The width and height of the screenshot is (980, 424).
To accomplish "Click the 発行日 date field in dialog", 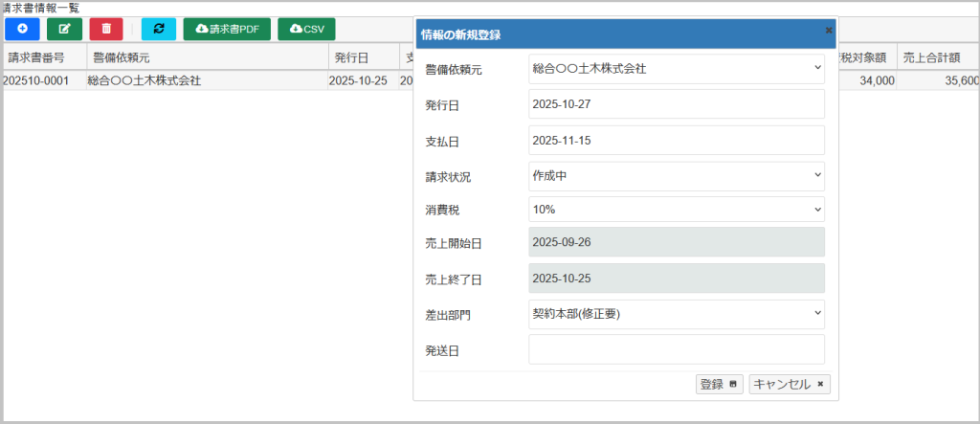I will pos(676,104).
